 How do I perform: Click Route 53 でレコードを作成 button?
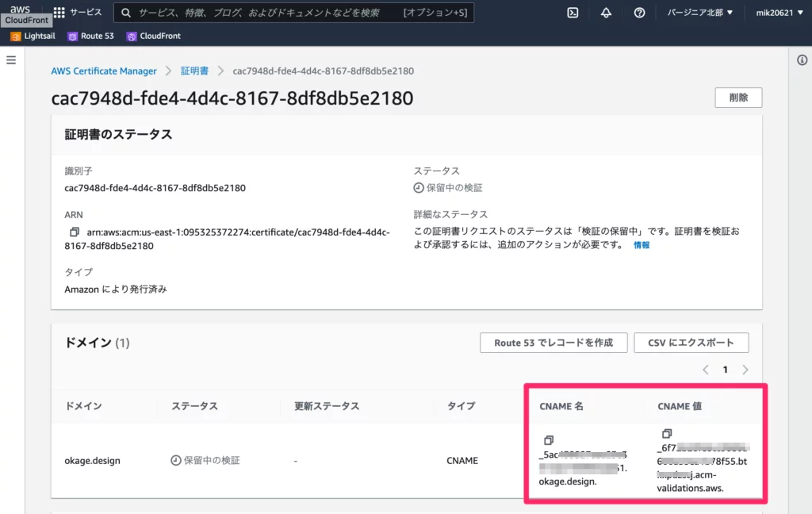553,343
